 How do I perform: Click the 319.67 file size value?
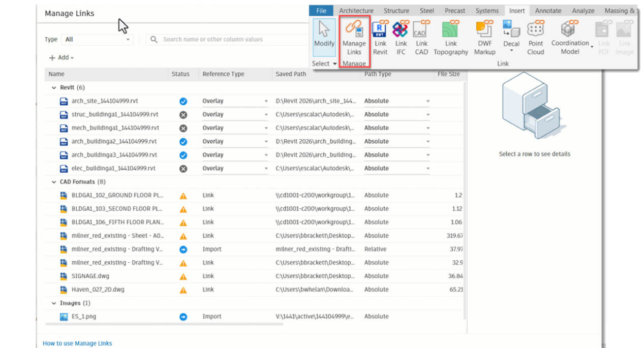[454, 236]
